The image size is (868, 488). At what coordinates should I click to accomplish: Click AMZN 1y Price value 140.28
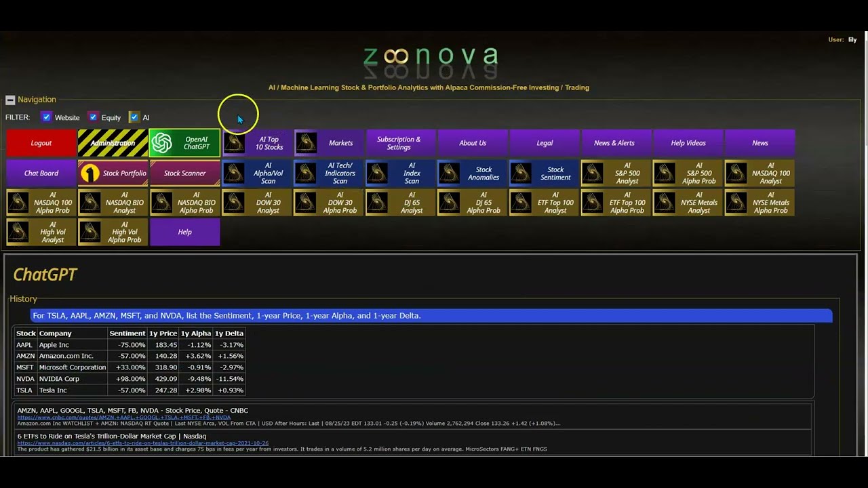[165, 356]
